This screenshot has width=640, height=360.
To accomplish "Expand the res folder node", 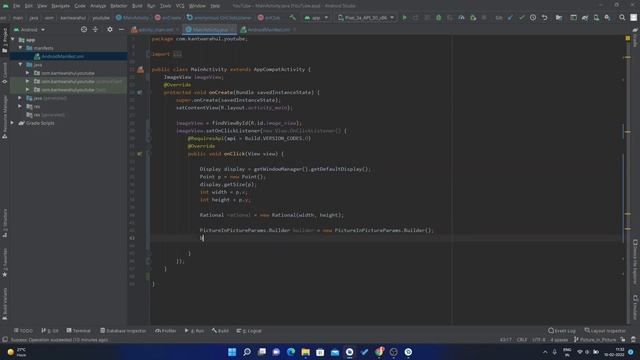I will point(20,106).
